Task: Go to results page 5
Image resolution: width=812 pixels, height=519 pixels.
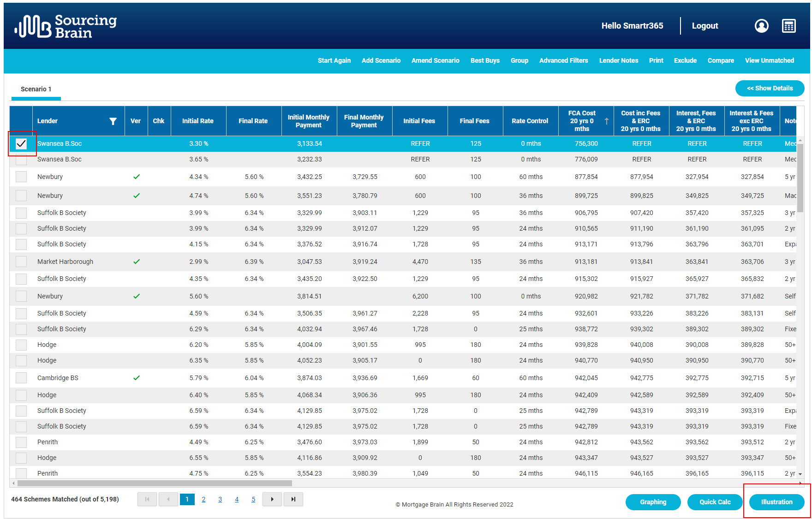Action: (253, 499)
